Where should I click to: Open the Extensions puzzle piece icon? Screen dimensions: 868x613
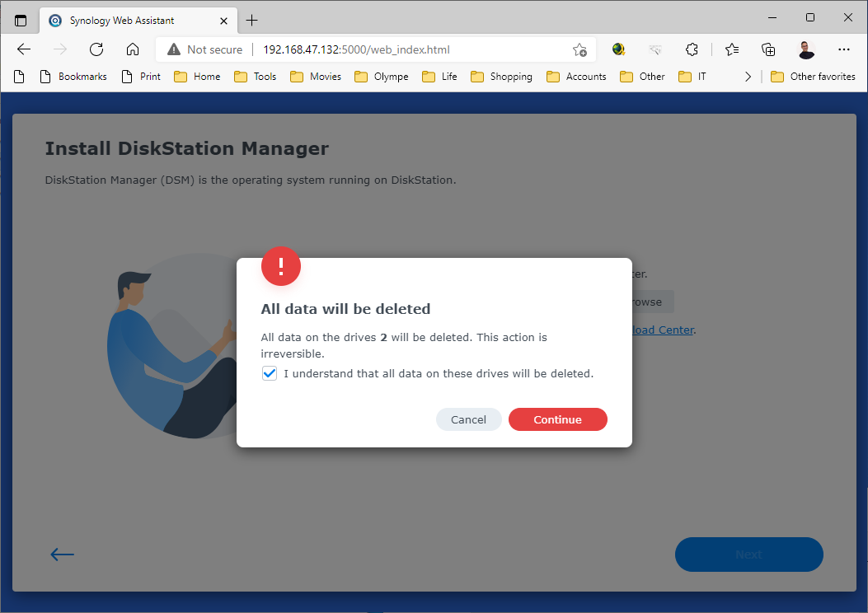click(692, 49)
